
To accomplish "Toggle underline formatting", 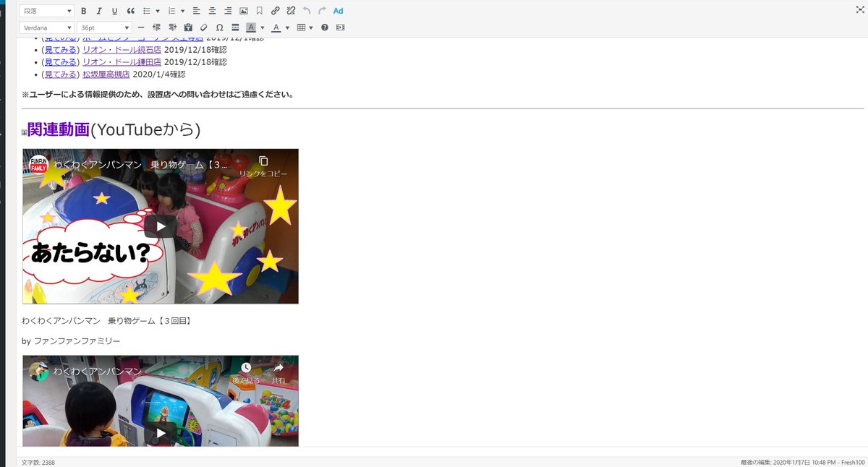I will 114,11.
